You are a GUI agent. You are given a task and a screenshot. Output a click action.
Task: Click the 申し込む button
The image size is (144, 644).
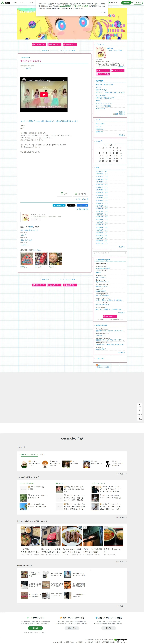(x=109, y=628)
